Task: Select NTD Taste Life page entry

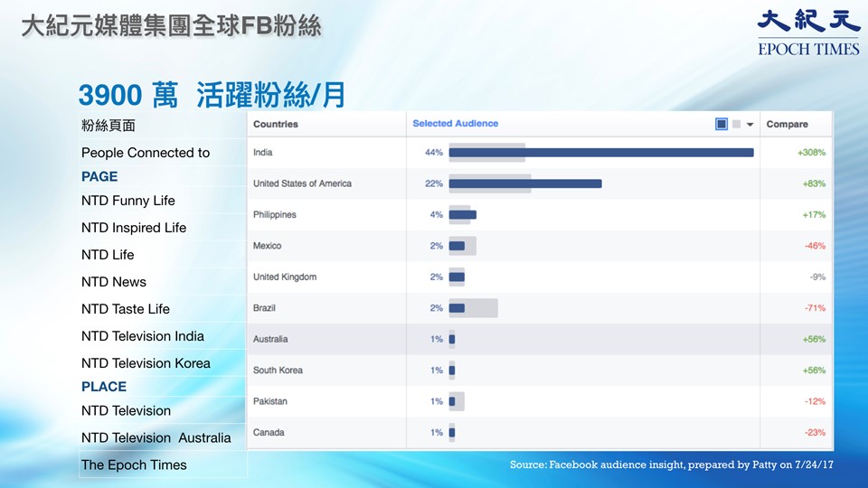Action: pyautogui.click(x=125, y=309)
